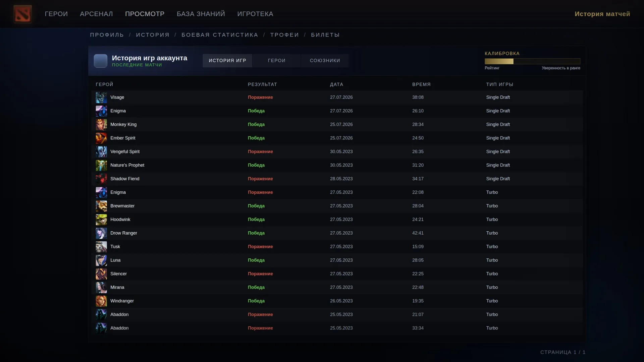
Task: Click the Dota 2 logo icon
Action: pos(22,14)
